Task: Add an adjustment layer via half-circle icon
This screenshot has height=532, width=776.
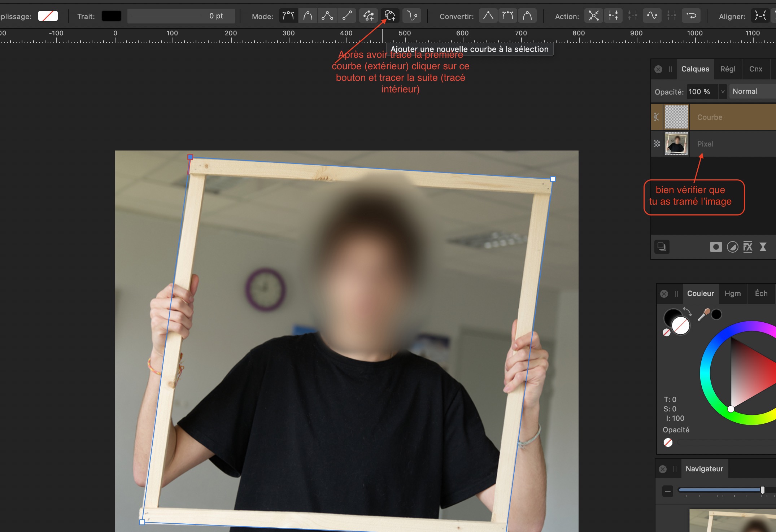Action: pyautogui.click(x=732, y=247)
